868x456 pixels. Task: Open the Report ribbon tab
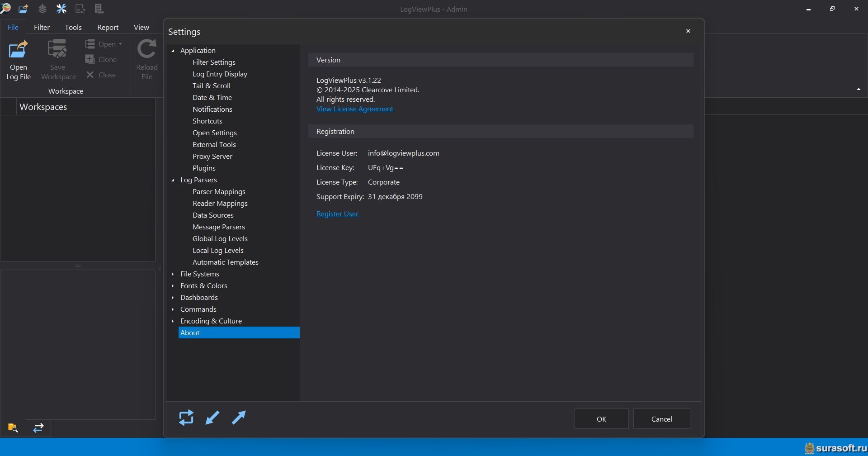point(108,27)
